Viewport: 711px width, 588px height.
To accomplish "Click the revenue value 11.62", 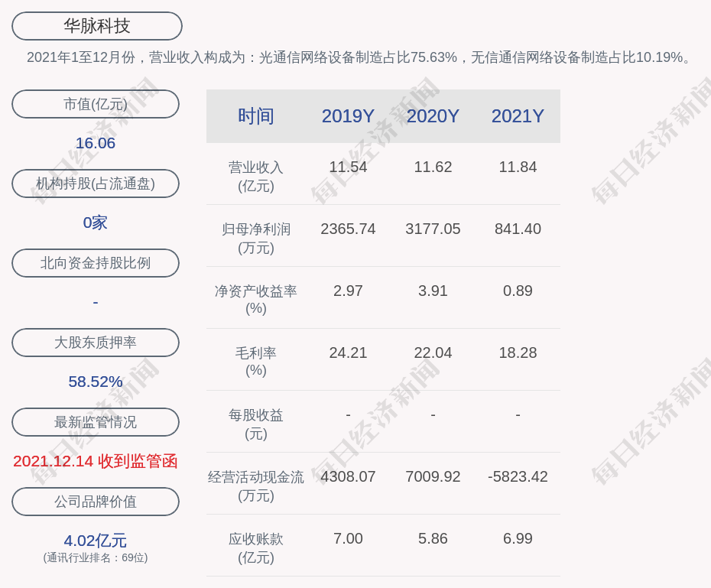I will coord(433,167).
